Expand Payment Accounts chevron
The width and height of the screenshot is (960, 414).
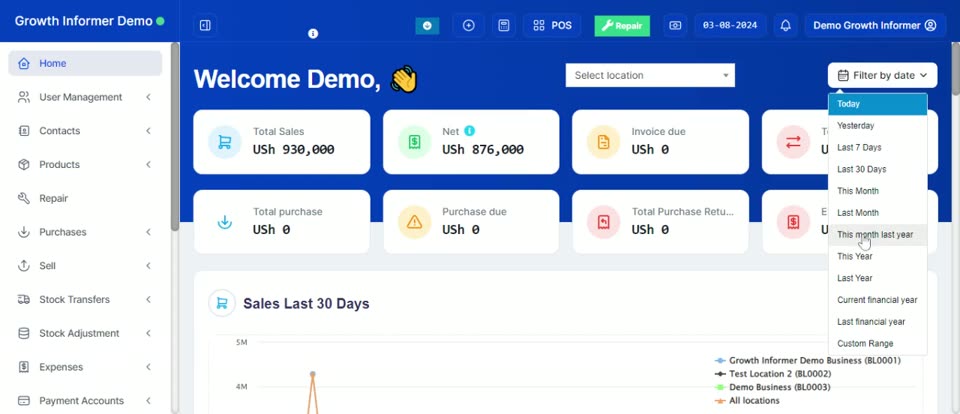[148, 401]
